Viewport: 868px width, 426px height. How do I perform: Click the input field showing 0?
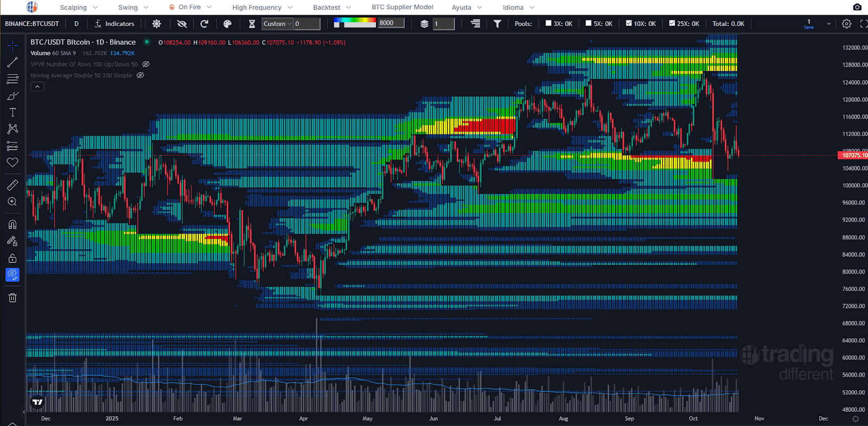307,24
